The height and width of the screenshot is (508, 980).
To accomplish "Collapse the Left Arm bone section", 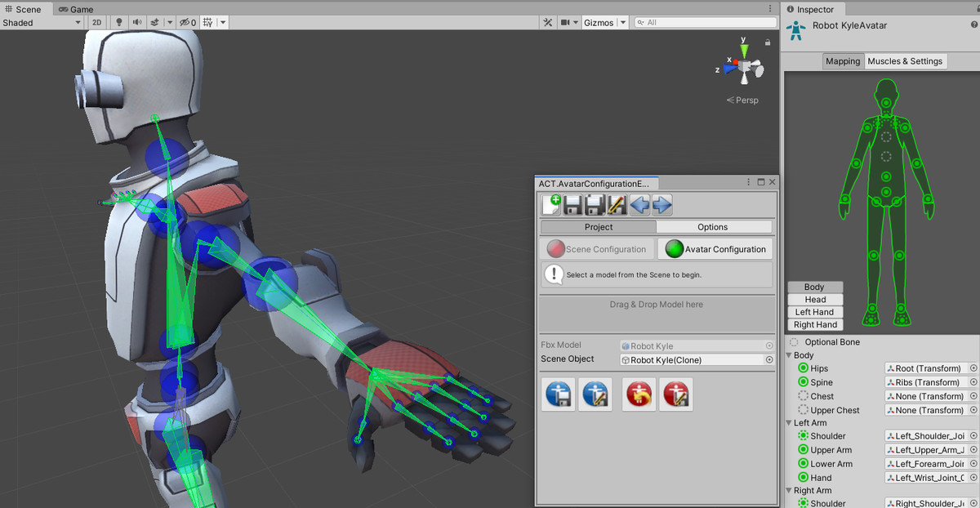I will [x=788, y=422].
